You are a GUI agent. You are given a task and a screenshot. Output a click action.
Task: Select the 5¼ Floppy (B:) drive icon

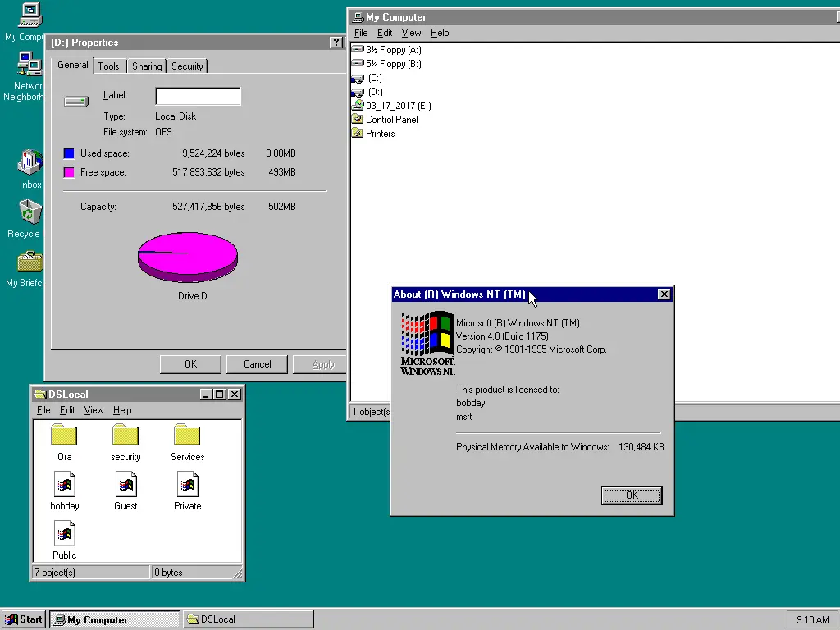[x=358, y=64]
